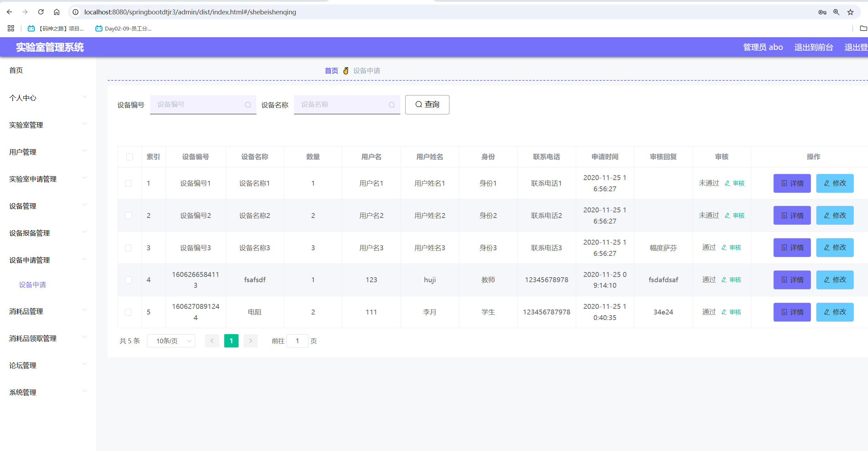This screenshot has width=868, height=451.
Task: Open Day02-09-员工分 bookmark
Action: tap(123, 28)
